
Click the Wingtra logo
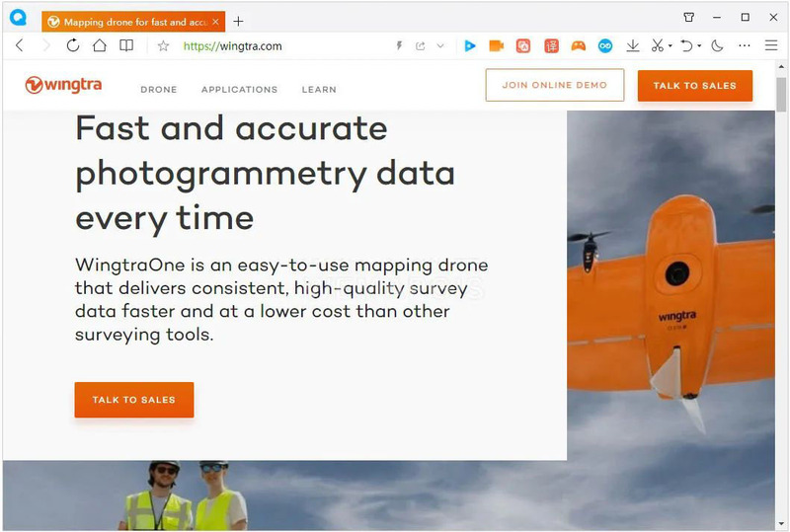[63, 85]
